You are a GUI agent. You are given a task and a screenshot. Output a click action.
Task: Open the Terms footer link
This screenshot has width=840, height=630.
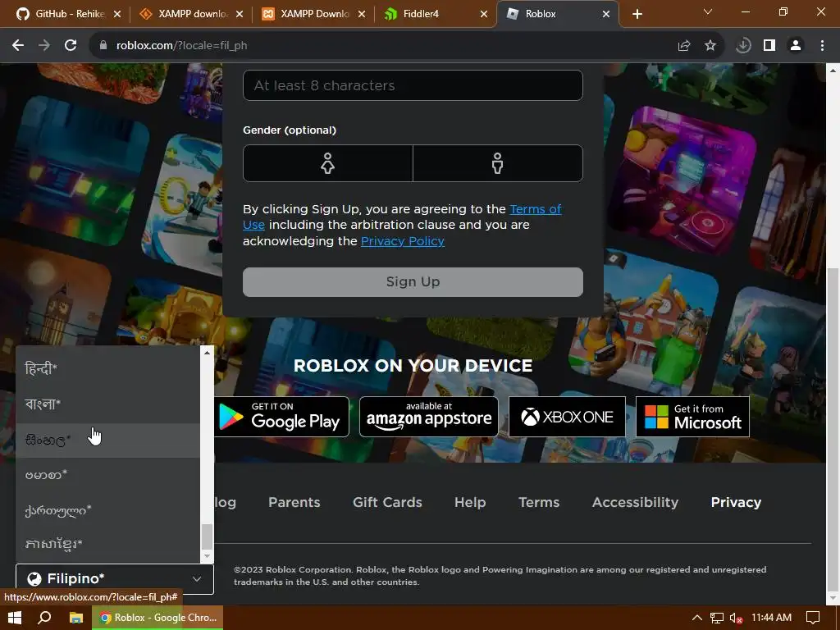point(539,502)
